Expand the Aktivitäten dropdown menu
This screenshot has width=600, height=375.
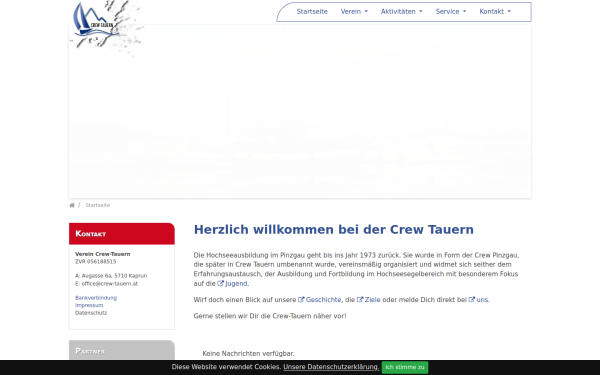(401, 11)
